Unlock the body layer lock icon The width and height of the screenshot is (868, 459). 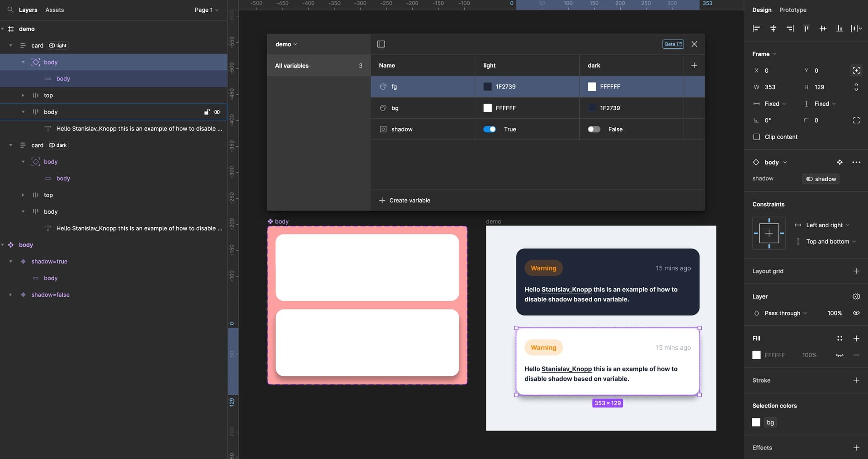[207, 112]
